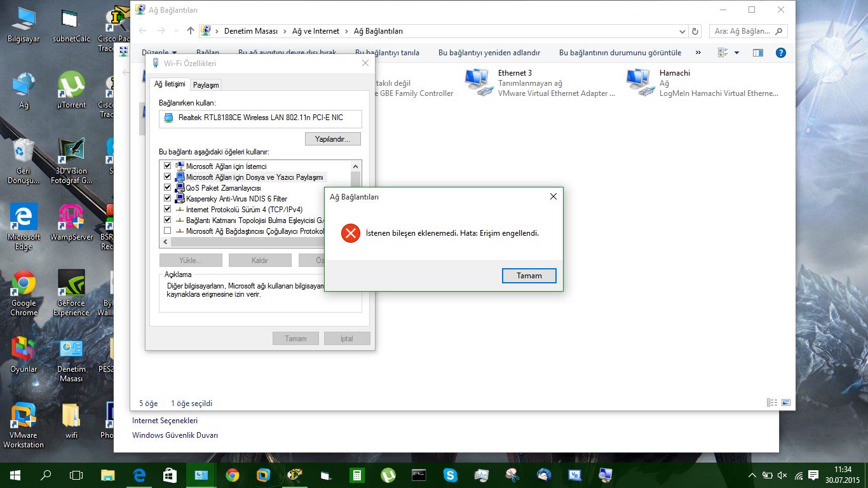Click the Tamam button in error dialog

coord(529,276)
